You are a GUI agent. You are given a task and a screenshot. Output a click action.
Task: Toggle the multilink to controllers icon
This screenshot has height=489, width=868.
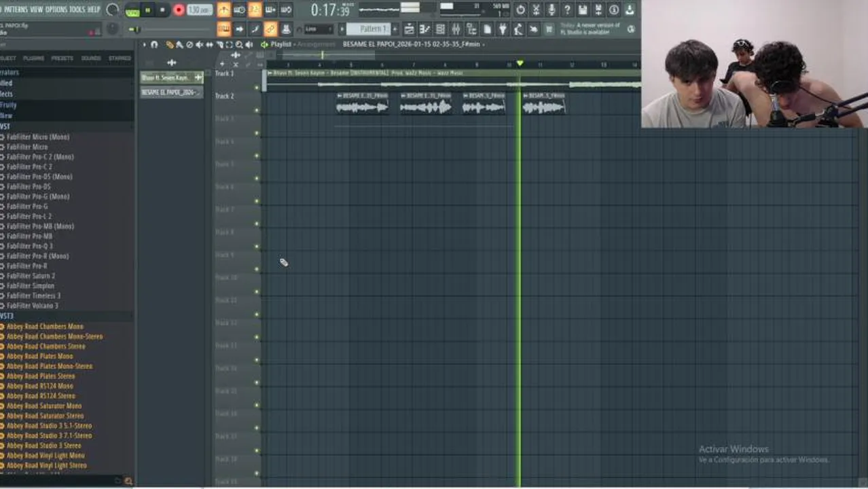pos(270,29)
